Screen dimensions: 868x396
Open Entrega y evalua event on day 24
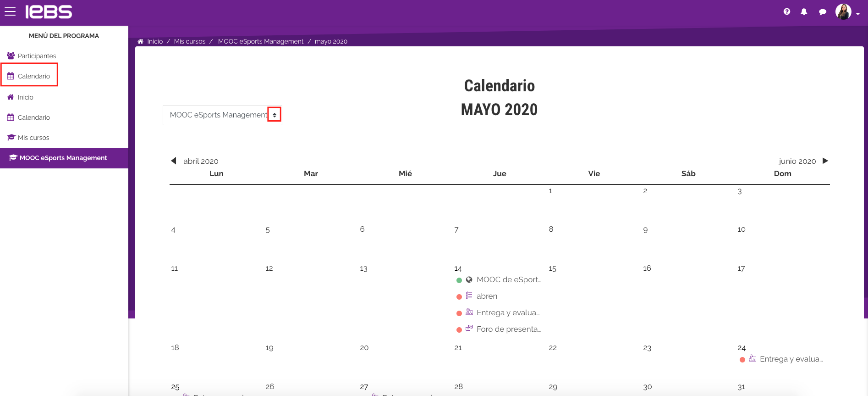791,359
